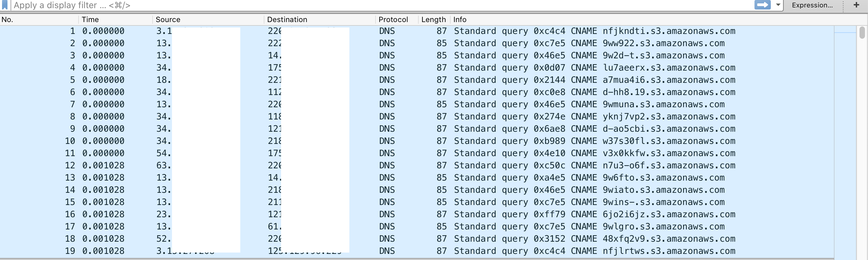This screenshot has width=868, height=260.
Task: Click source 54. cell of packet 11
Action: coord(164,153)
